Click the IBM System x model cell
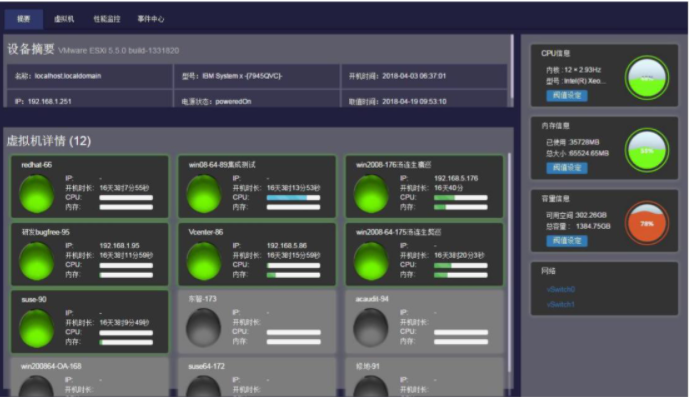Screen dimensions: 689x397 pos(257,76)
